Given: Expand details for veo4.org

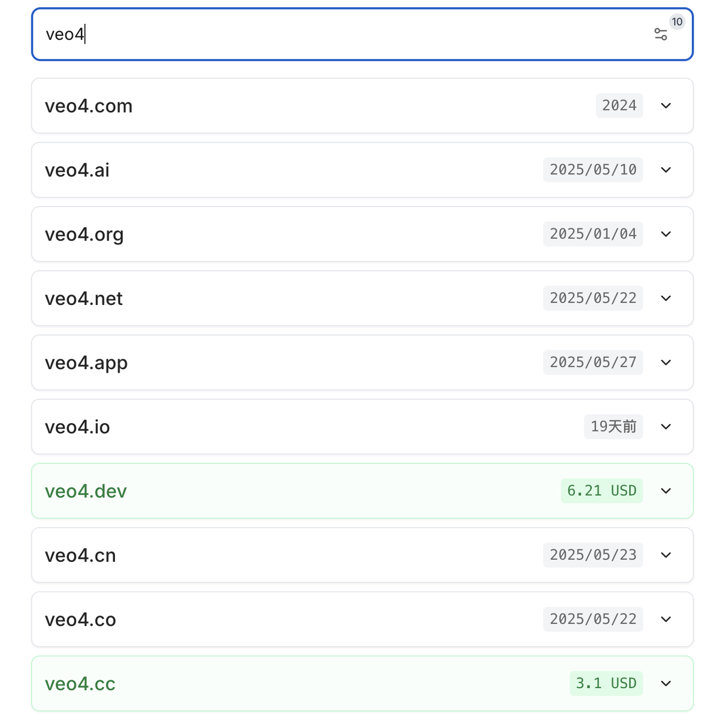Looking at the screenshot, I should (x=666, y=234).
